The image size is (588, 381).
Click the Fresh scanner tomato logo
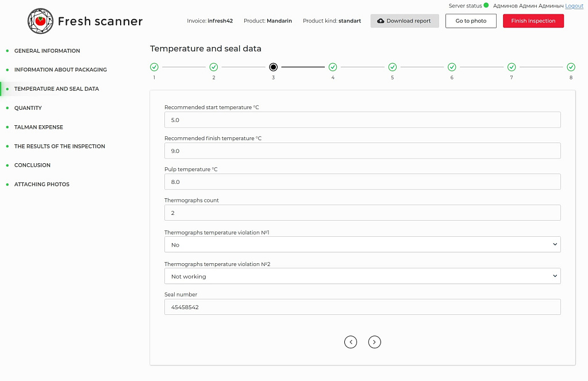40,21
